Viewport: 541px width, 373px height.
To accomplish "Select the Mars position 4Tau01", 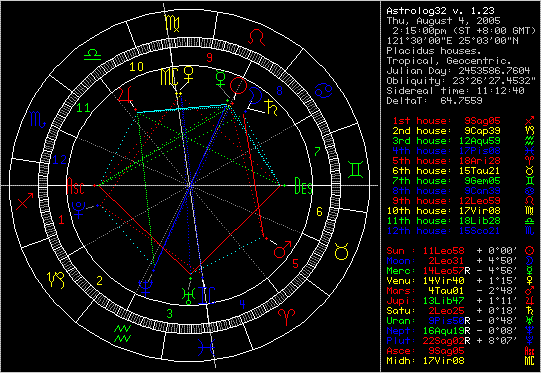I will 446,291.
